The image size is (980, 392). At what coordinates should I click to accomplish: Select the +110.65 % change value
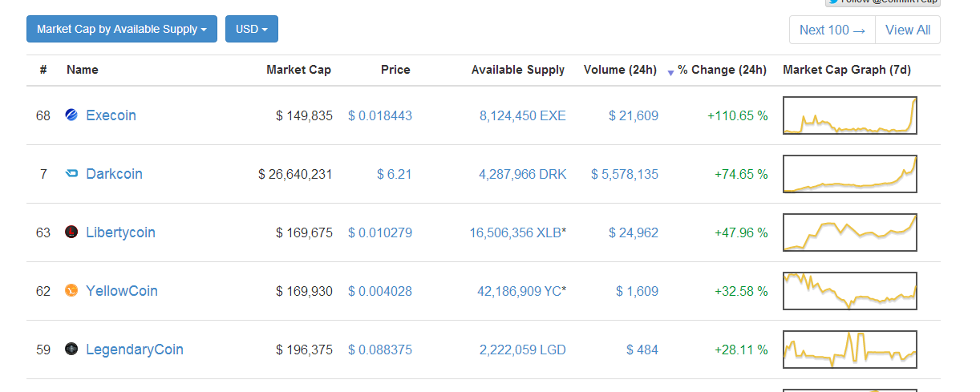coord(737,115)
